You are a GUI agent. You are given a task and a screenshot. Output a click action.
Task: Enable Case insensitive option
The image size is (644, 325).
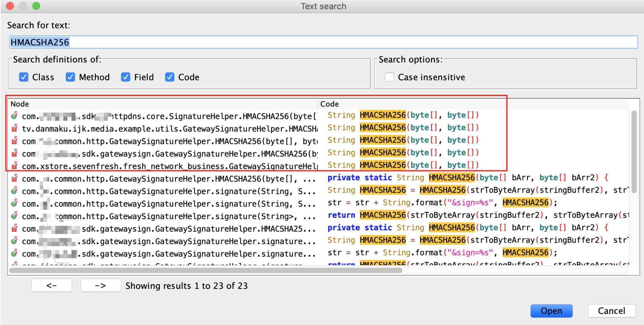(x=389, y=77)
